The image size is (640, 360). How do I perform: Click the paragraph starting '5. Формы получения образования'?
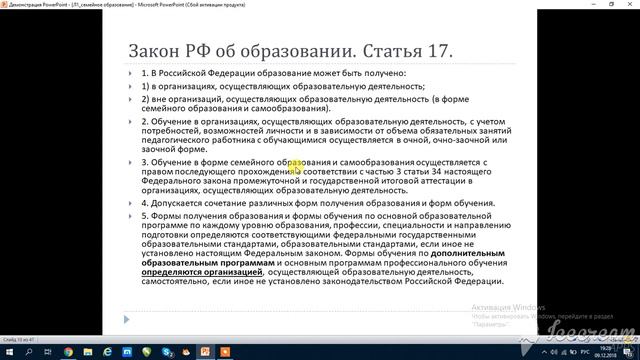click(x=326, y=249)
